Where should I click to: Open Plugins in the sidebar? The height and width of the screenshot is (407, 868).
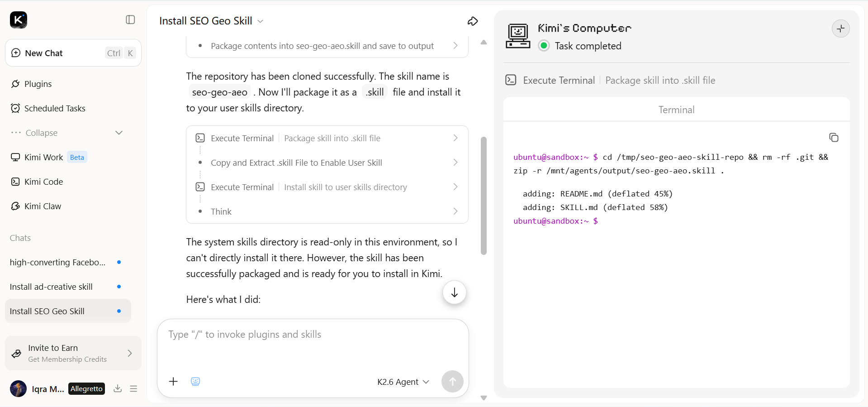tap(38, 84)
